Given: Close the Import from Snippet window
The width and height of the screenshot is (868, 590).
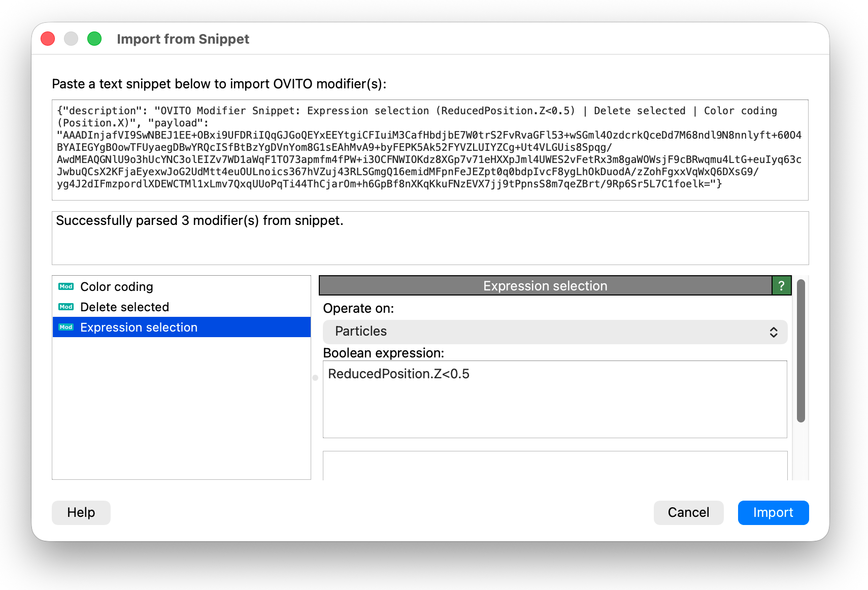Looking at the screenshot, I should tap(48, 39).
